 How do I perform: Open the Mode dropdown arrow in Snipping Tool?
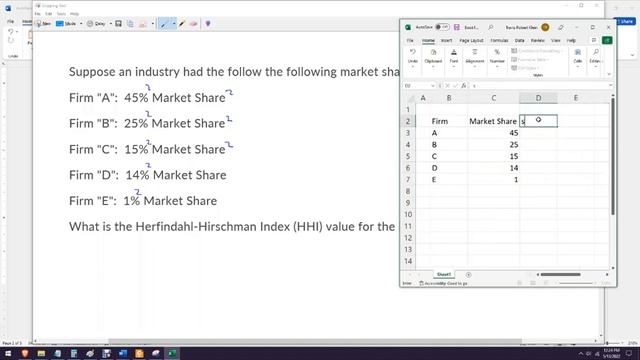[81, 24]
